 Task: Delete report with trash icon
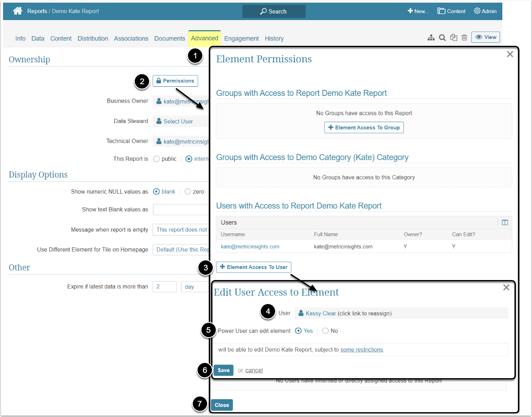point(464,38)
